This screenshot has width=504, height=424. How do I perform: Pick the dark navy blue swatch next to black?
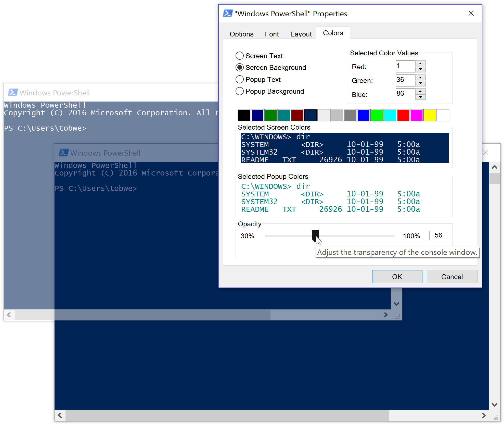tap(257, 115)
